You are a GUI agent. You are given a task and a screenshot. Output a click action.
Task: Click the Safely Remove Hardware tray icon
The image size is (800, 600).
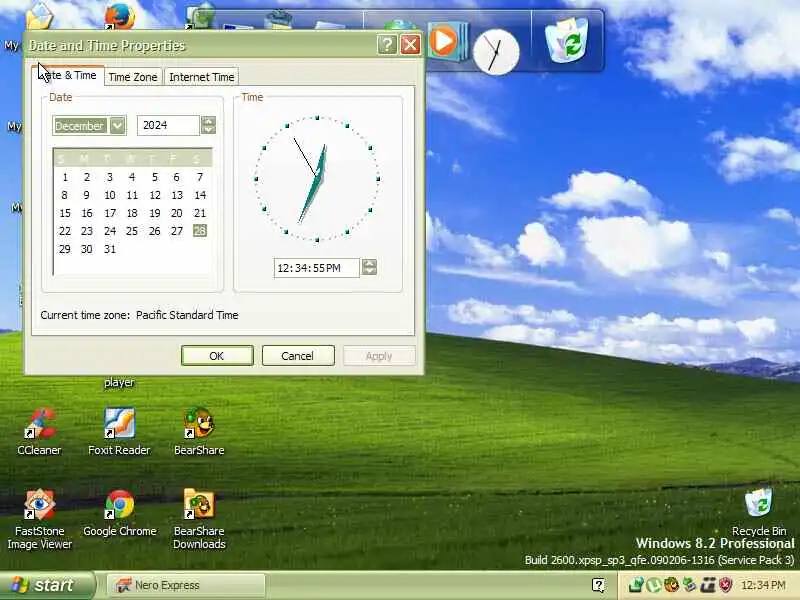coord(689,585)
